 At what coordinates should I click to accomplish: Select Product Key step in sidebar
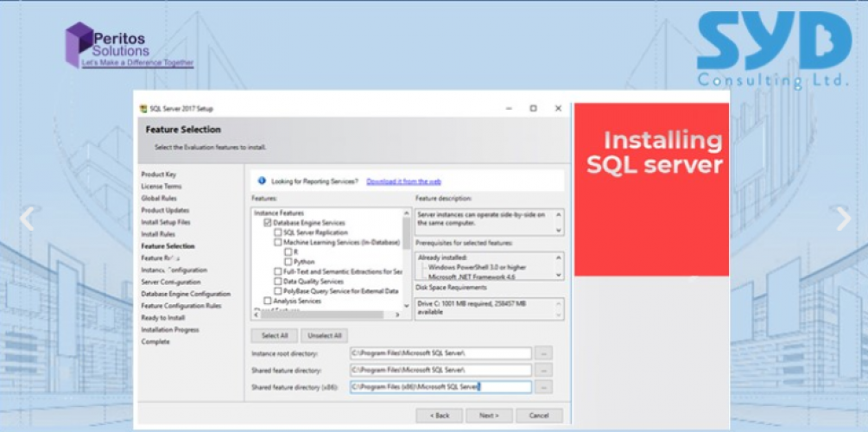[x=159, y=175]
